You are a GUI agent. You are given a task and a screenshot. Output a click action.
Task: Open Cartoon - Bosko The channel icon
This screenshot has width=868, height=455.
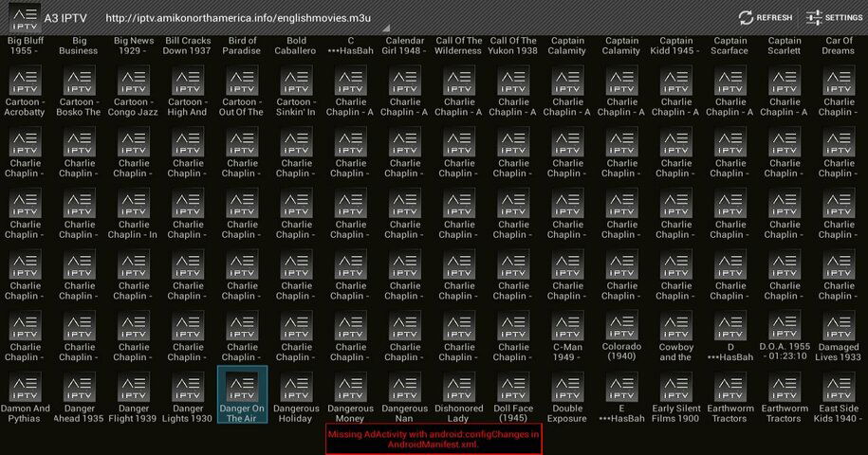[x=79, y=81]
